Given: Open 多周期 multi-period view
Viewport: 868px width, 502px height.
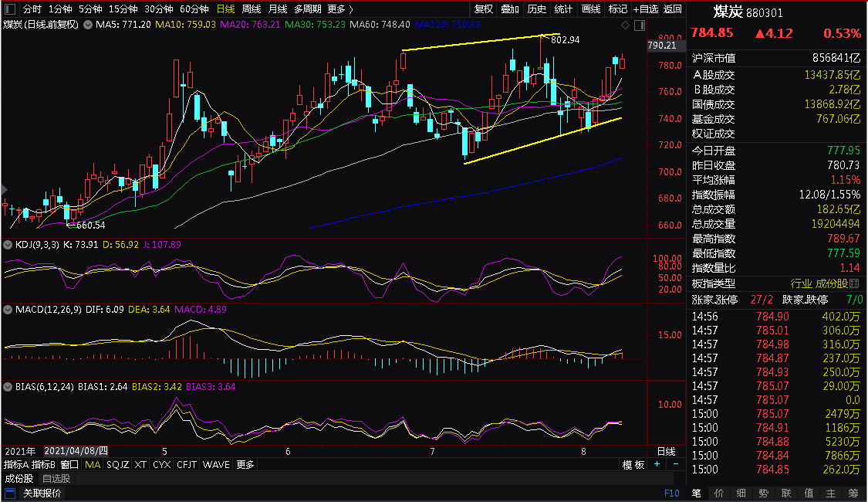Looking at the screenshot, I should [307, 8].
